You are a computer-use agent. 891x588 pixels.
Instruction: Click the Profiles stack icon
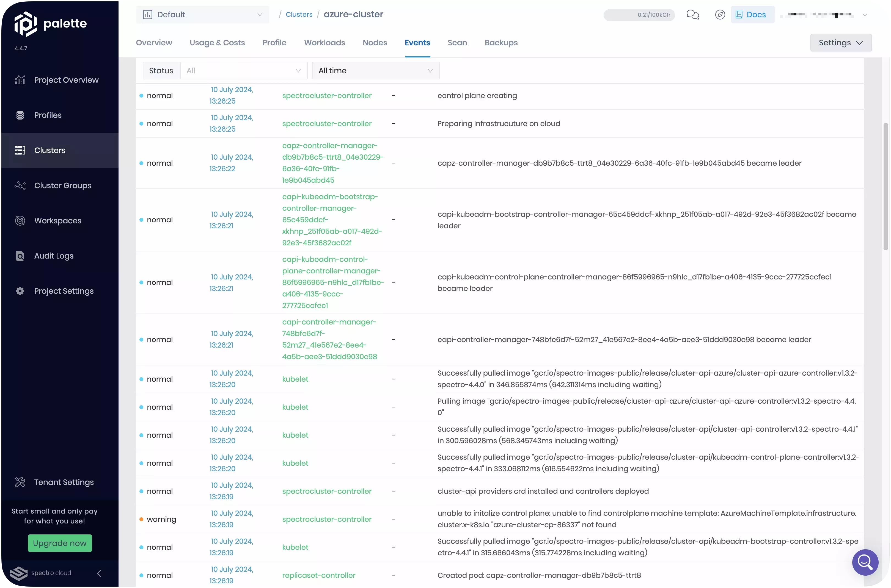20,115
